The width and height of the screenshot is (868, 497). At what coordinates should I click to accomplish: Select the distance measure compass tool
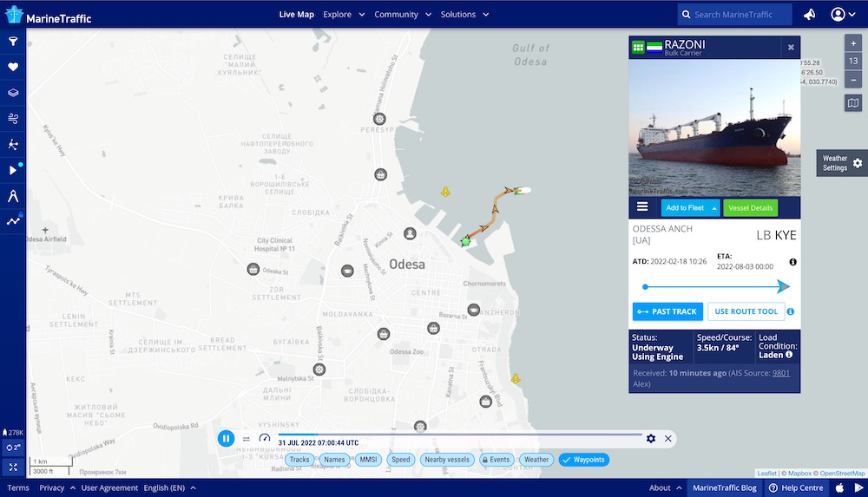click(13, 195)
